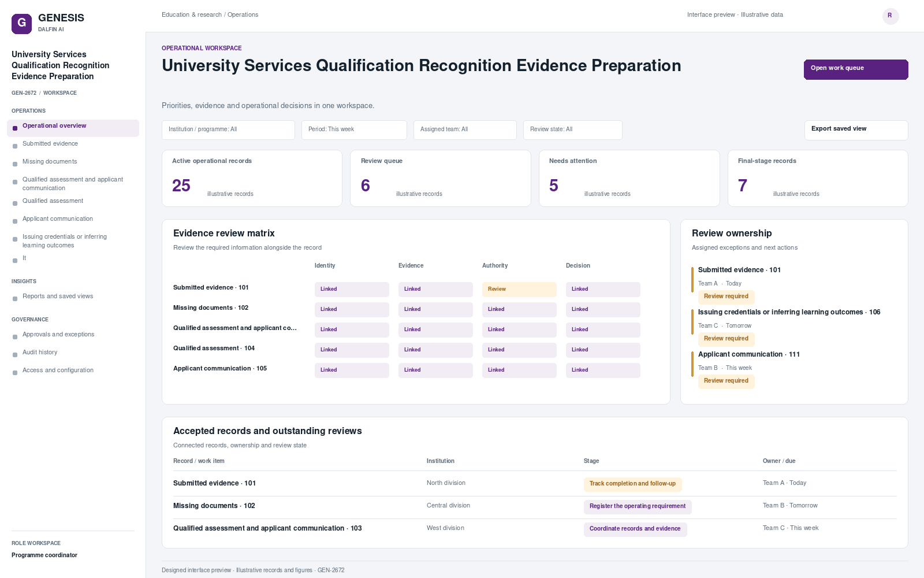Click Coordinate records and evidence stage

pyautogui.click(x=635, y=529)
